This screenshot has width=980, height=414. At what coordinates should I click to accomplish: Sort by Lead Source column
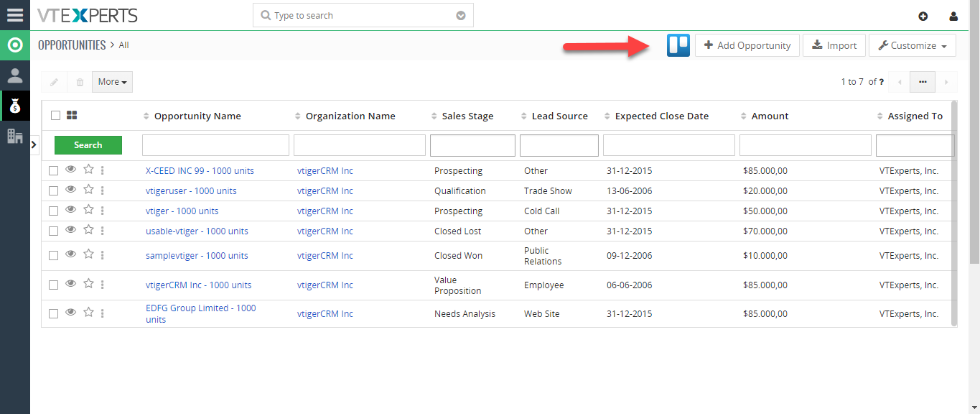tap(555, 116)
